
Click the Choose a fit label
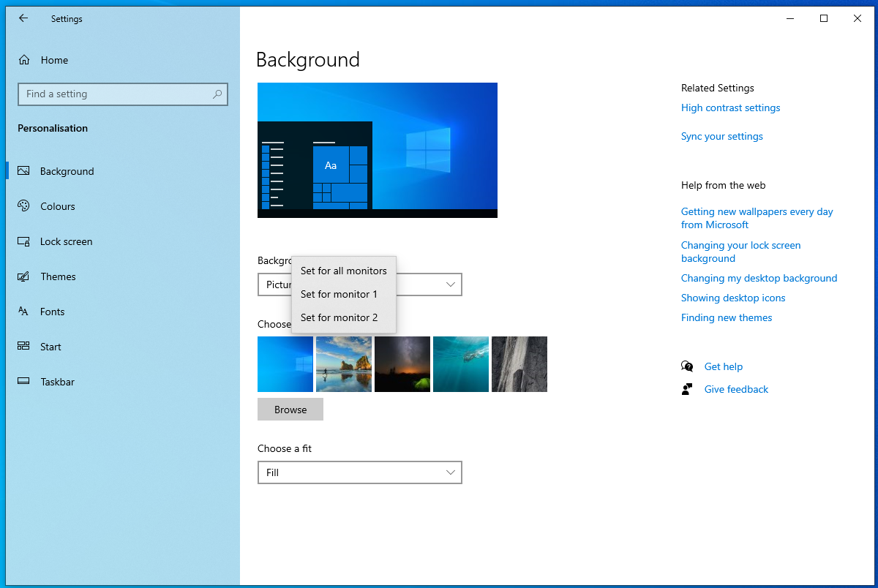[x=285, y=448]
